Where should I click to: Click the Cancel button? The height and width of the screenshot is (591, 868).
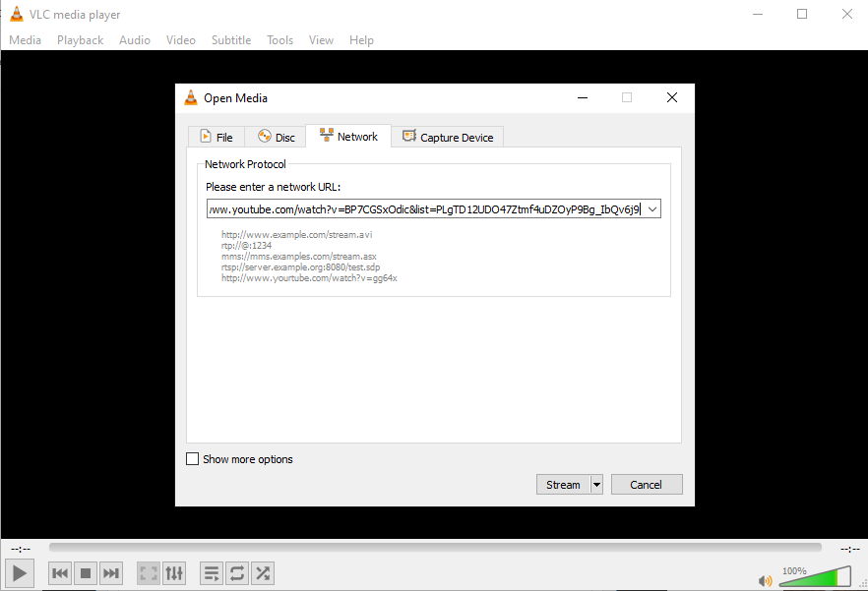pos(646,485)
